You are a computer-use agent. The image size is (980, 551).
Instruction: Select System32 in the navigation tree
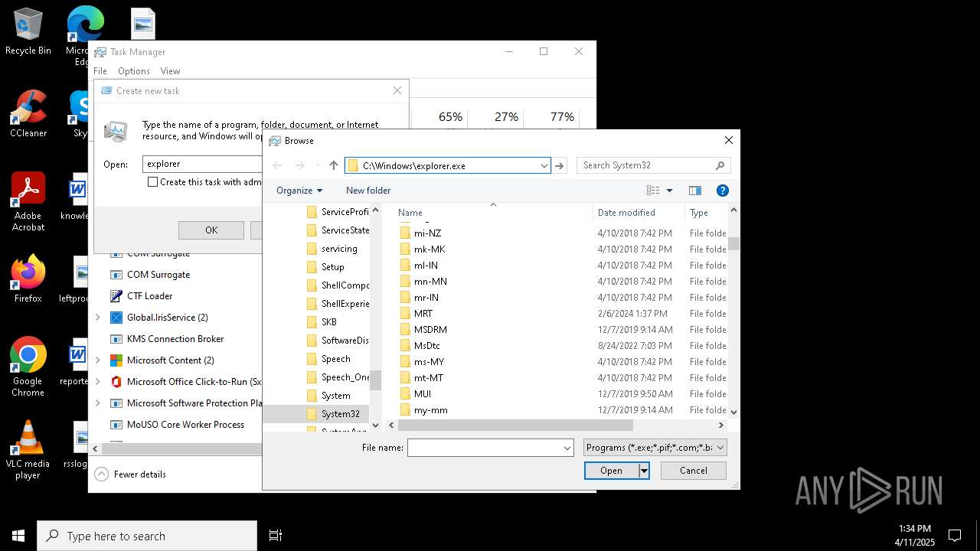(x=341, y=414)
